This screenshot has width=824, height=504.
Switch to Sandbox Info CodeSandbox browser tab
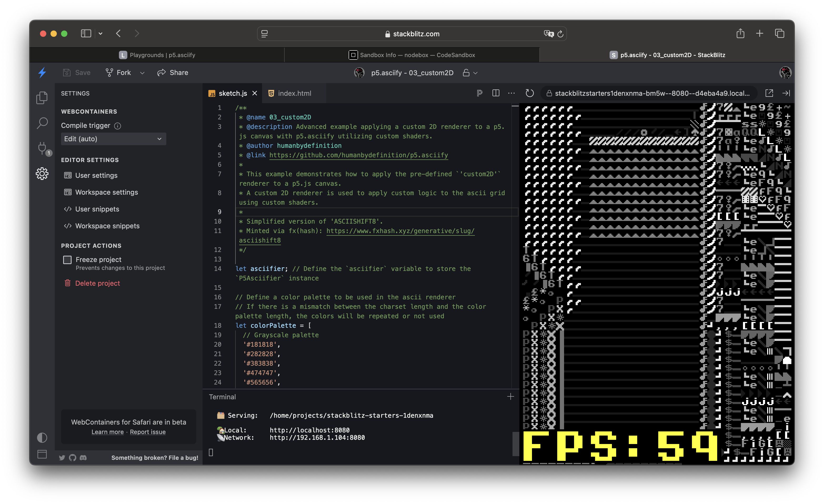click(x=412, y=55)
